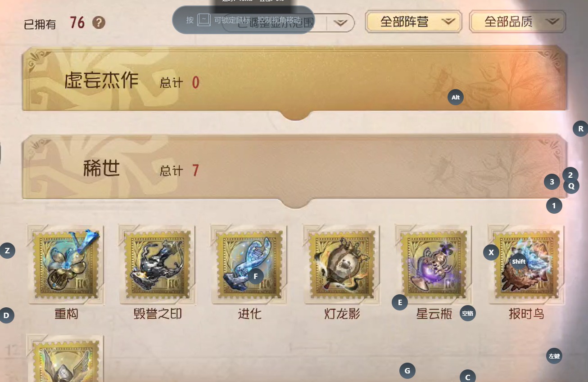Tap the R key overlay button
Screen dimensions: 588x382
click(x=581, y=129)
